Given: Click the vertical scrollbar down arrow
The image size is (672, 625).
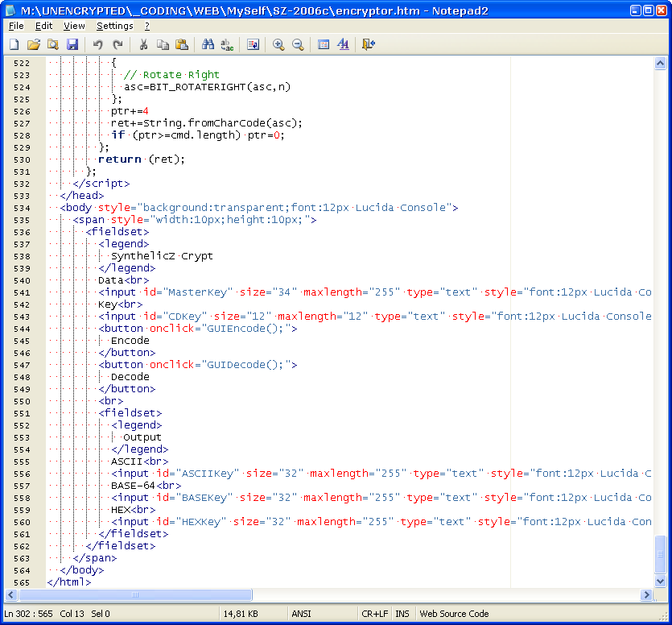Looking at the screenshot, I should (x=661, y=582).
